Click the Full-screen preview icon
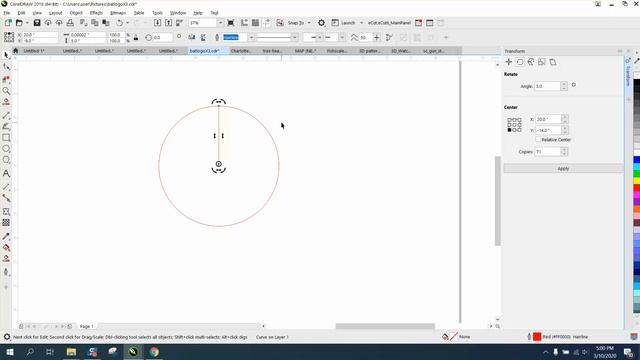Screen dimensions: 640x360 pyautogui.click(x=231, y=23)
